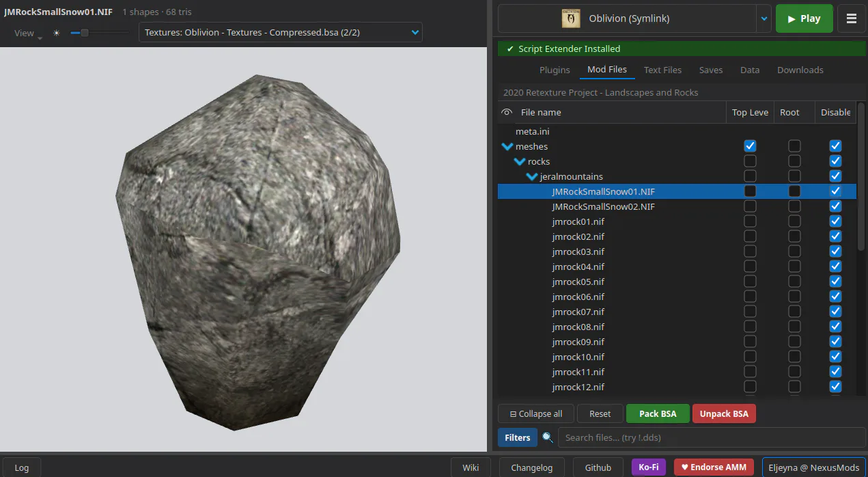The image size is (868, 477).
Task: Click the Endorse AMM button
Action: click(x=714, y=467)
